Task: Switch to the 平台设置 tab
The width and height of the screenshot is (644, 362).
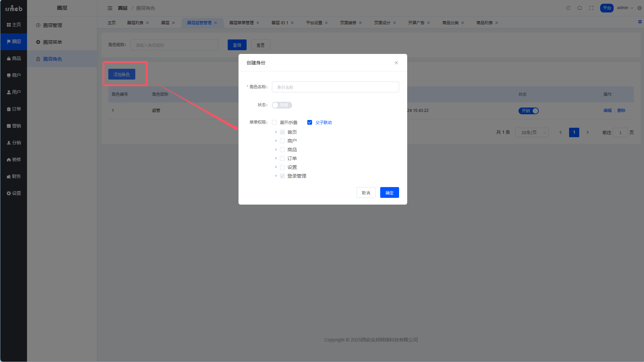Action: click(x=314, y=23)
